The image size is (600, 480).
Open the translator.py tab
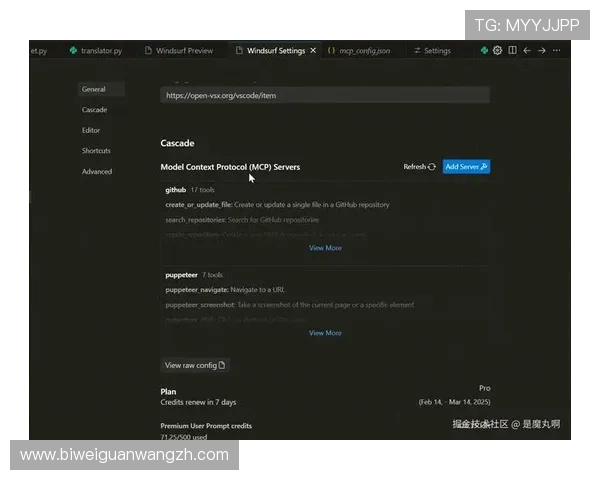[x=96, y=51]
